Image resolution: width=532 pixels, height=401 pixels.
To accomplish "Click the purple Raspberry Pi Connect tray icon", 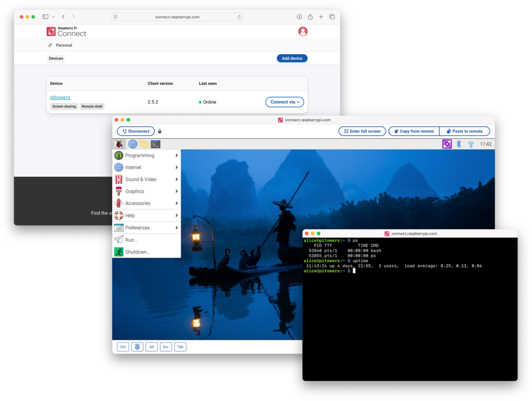I will (x=447, y=144).
